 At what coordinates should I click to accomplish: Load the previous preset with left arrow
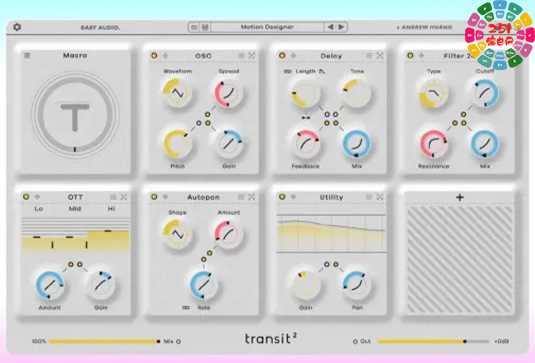[330, 27]
